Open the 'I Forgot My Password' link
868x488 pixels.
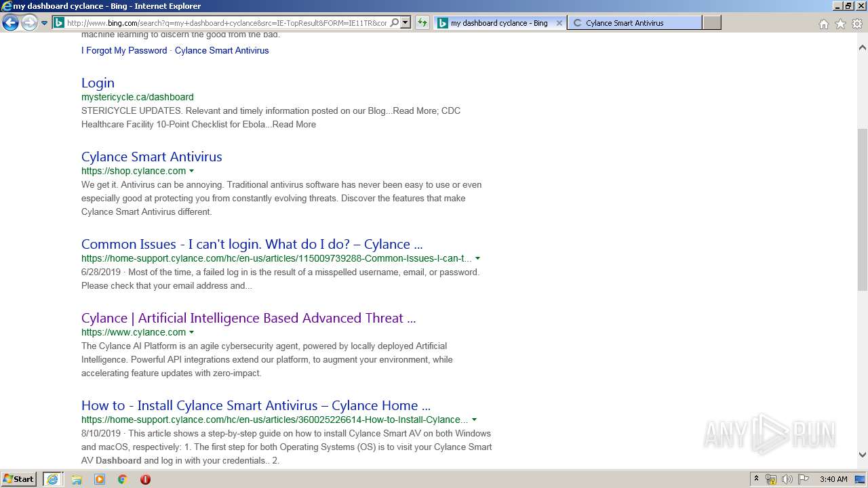(x=124, y=50)
